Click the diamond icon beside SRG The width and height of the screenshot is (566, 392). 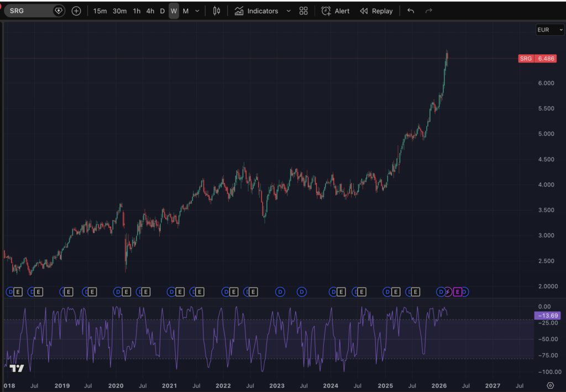(59, 11)
